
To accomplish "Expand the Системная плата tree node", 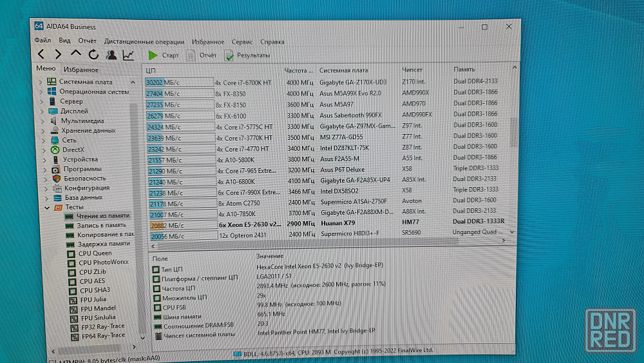I will point(41,83).
